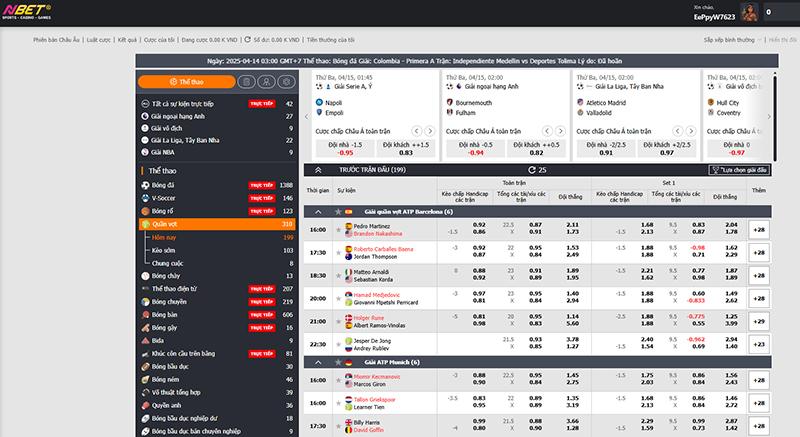Click the Spain flag beside ATP Barcelona
800x437 pixels.
(x=348, y=212)
